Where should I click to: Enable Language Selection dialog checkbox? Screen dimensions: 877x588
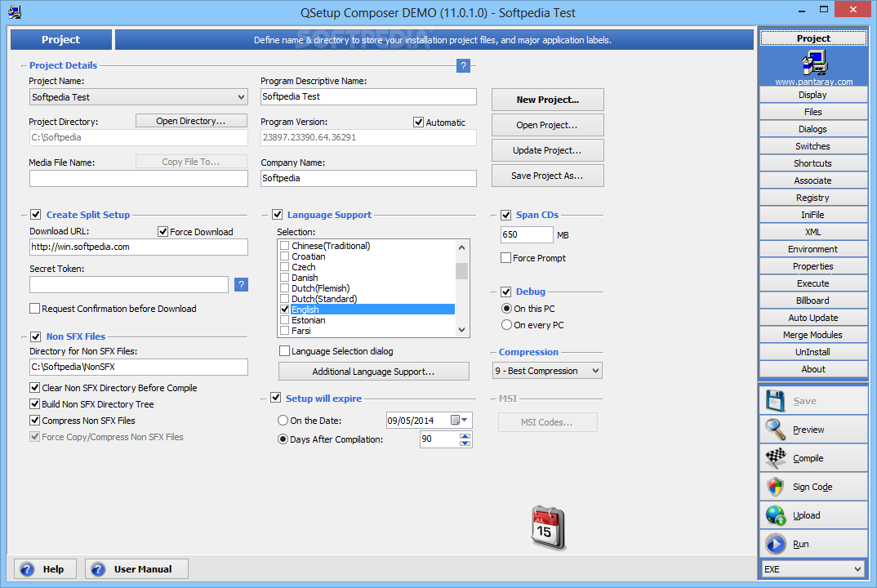[284, 351]
